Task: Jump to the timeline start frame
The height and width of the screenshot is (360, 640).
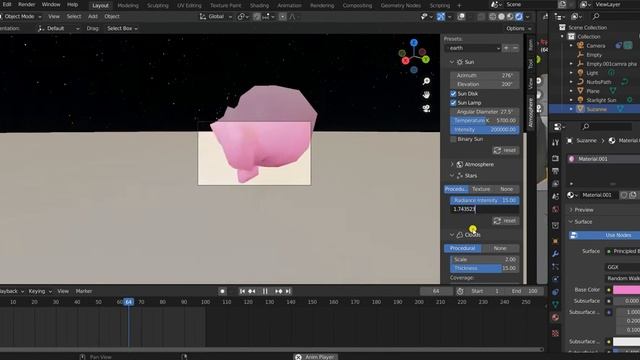Action: (242, 291)
